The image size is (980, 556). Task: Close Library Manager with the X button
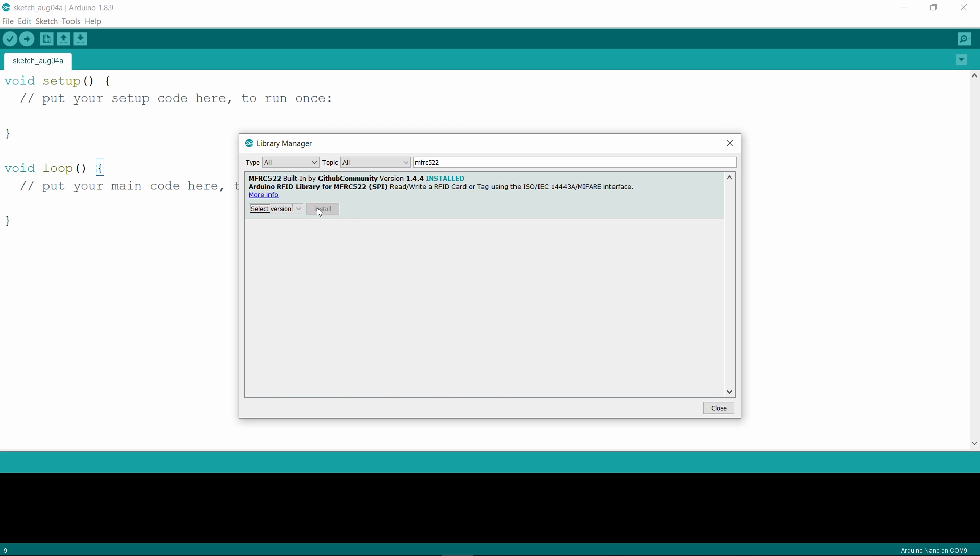coord(730,143)
